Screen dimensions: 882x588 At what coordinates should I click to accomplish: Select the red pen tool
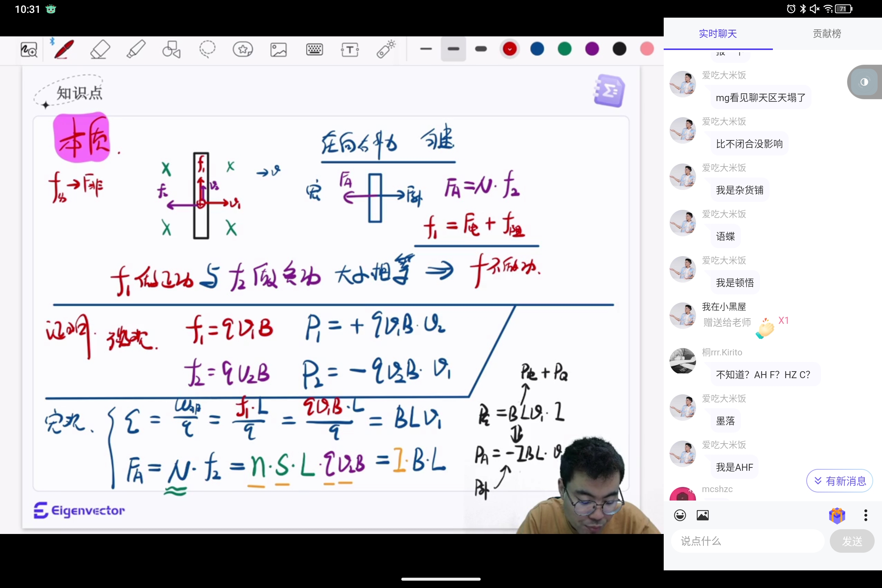pos(64,49)
